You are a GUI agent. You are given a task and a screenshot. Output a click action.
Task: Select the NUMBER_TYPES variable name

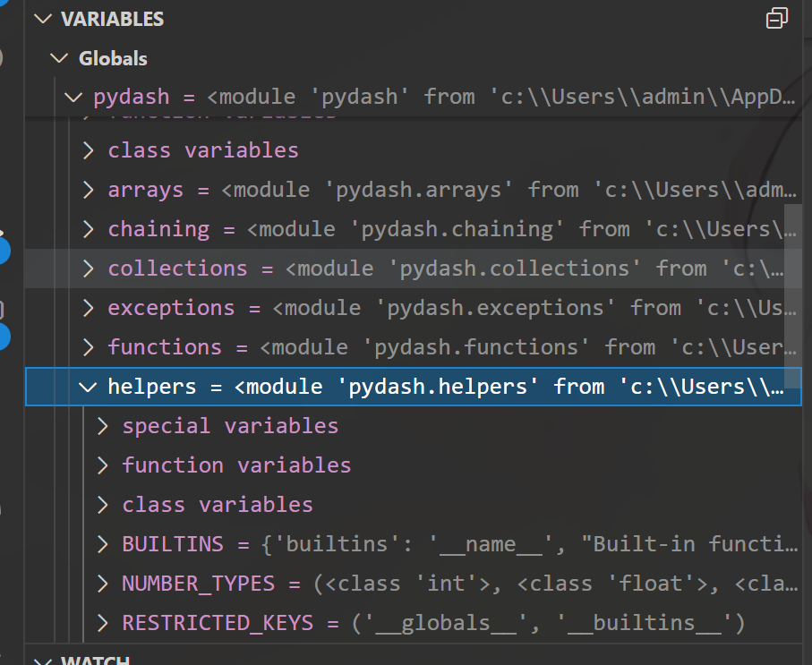point(199,584)
